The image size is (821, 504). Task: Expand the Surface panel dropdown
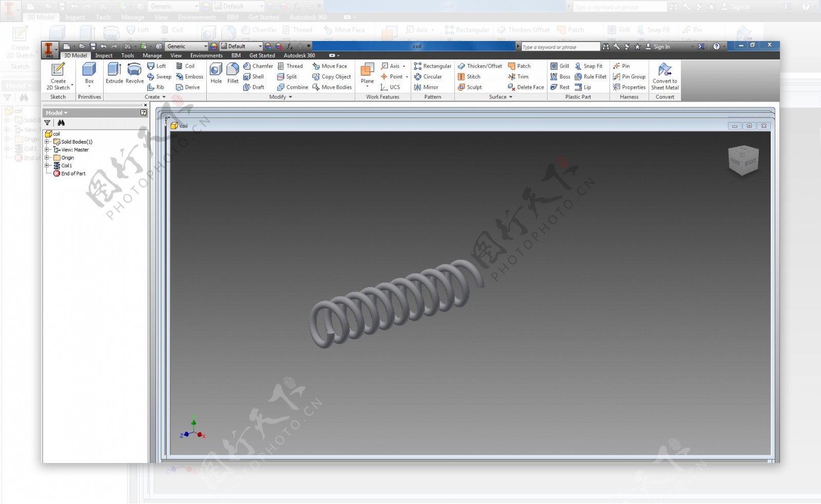coord(501,97)
